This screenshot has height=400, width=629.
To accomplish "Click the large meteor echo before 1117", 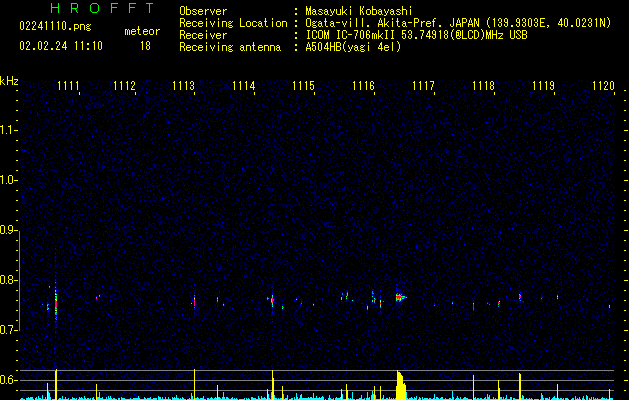I will tap(401, 297).
